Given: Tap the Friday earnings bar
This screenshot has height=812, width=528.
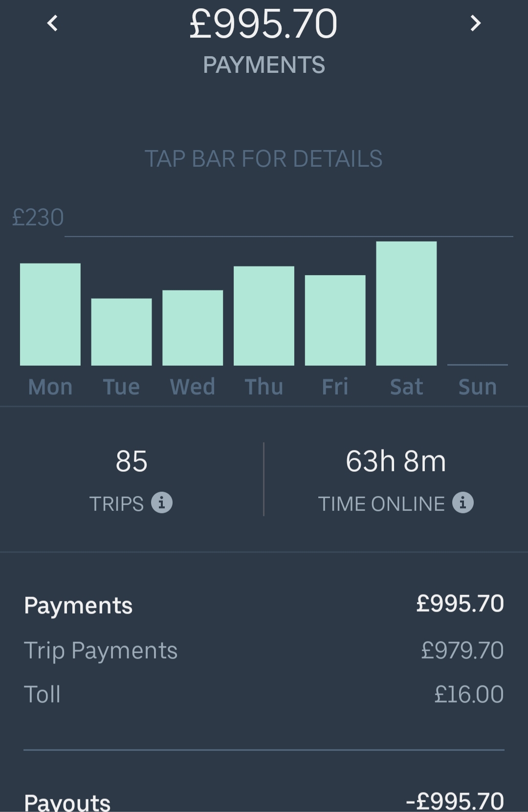Looking at the screenshot, I should (335, 320).
